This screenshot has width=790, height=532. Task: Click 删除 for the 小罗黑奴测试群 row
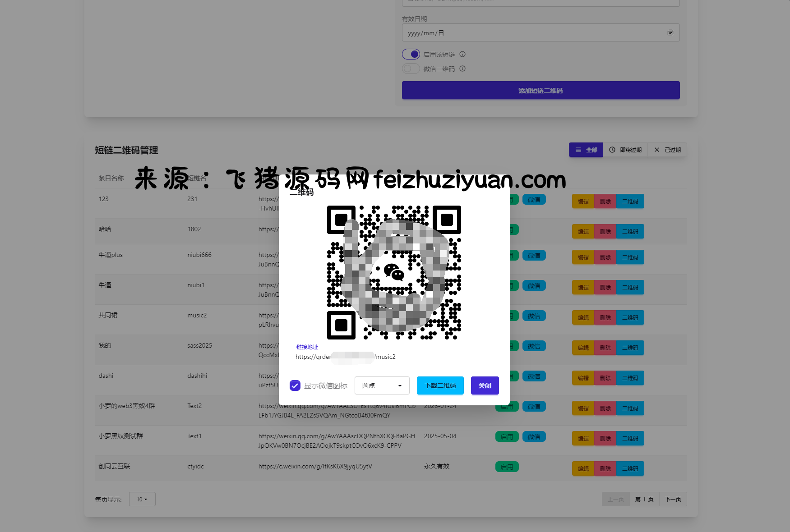point(605,438)
